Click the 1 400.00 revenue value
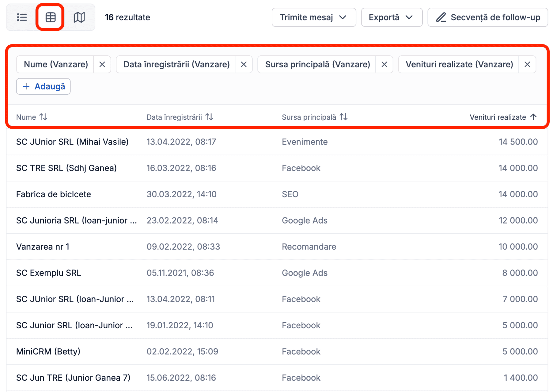The height and width of the screenshot is (392, 553). pos(521,378)
